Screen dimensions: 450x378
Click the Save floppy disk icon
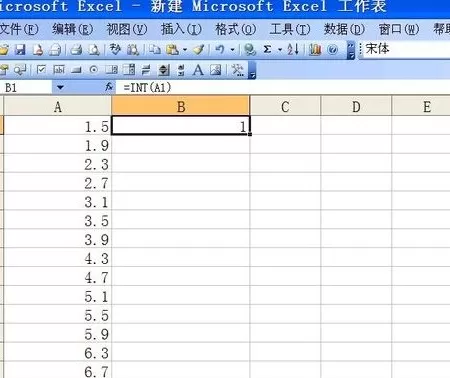pyautogui.click(x=20, y=50)
